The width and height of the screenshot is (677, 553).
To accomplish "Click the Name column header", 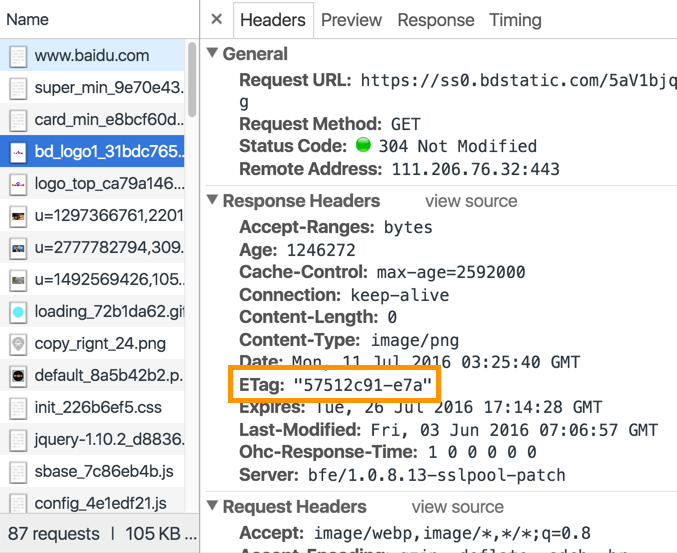I will (27, 20).
